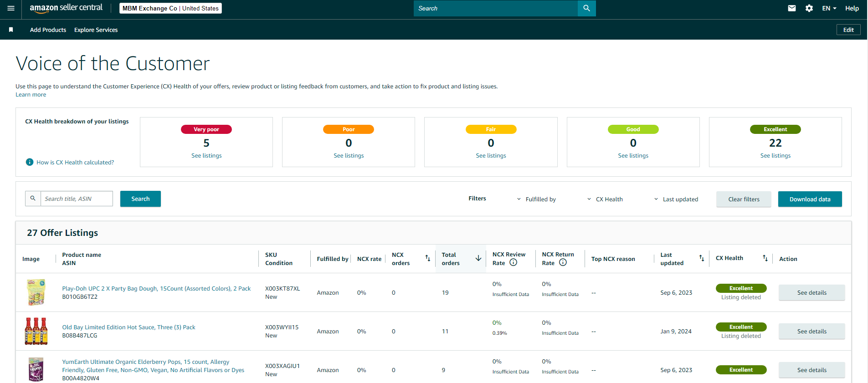This screenshot has width=868, height=383.
Task: See listings under Very poor
Action: click(206, 156)
